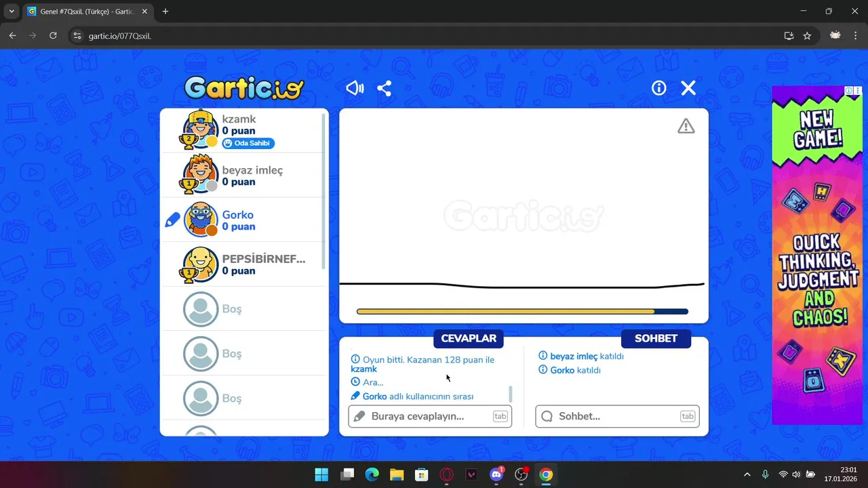Select the CEVAPLAR tab
Screen dimensions: 868x488
click(469, 338)
